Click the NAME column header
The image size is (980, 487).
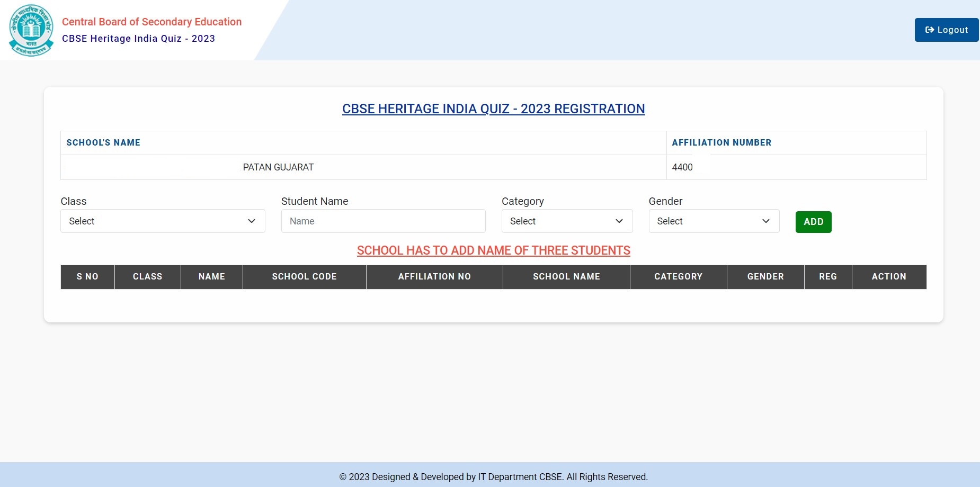211,276
